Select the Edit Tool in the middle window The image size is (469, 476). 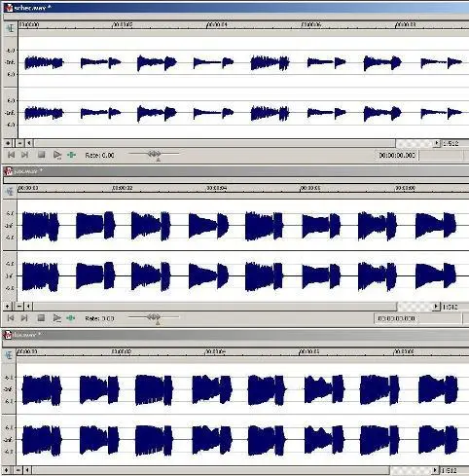point(10,192)
